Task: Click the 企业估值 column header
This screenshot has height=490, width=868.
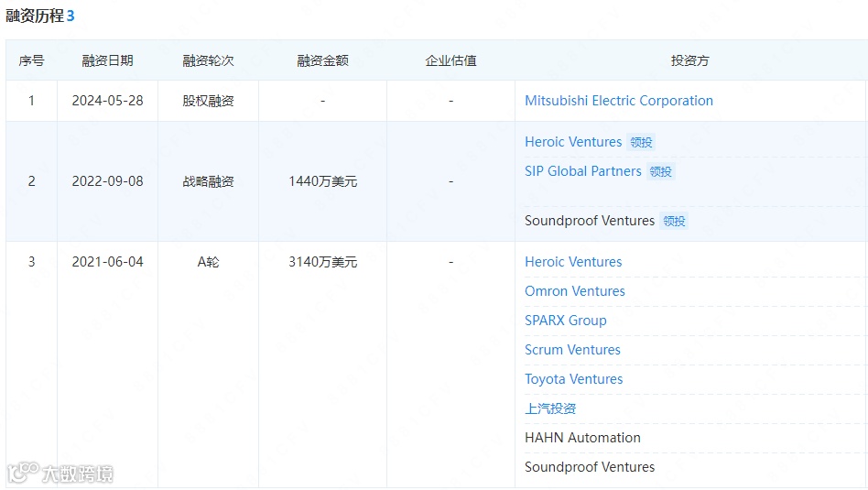Action: pos(450,60)
